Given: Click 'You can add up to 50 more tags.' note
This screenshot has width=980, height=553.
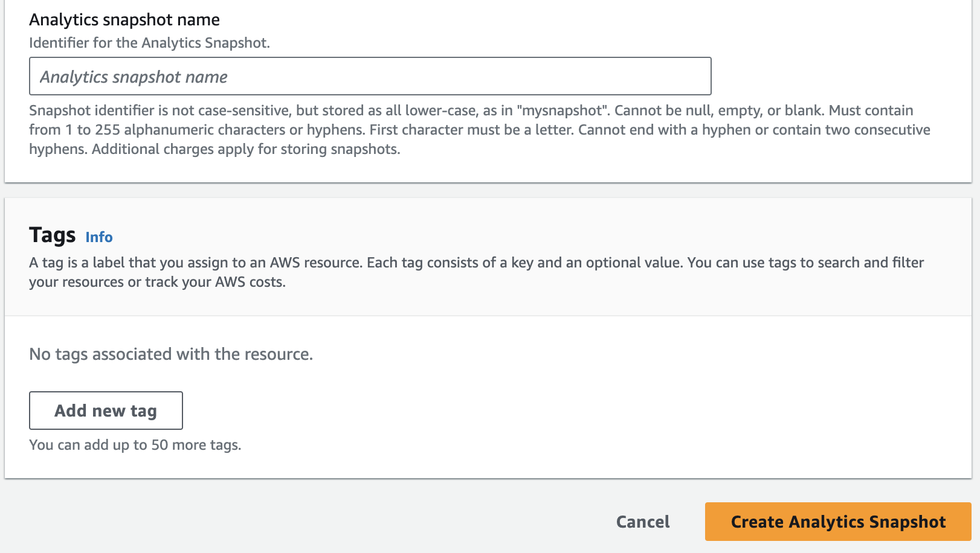Looking at the screenshot, I should [135, 445].
